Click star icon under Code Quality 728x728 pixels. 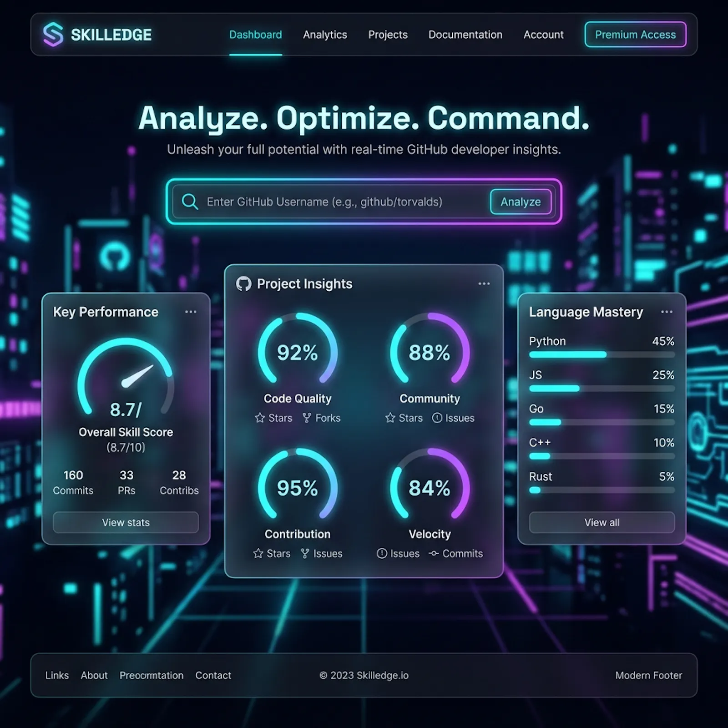click(x=260, y=418)
